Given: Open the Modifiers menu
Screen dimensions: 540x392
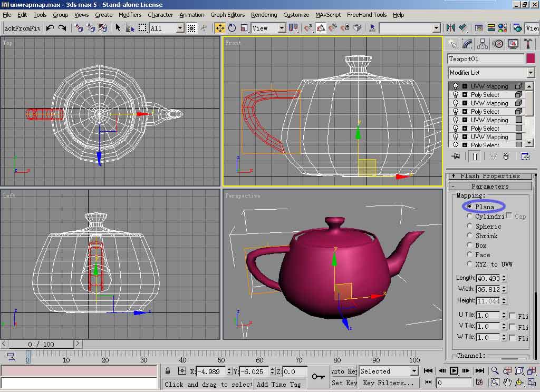Looking at the screenshot, I should click(x=130, y=15).
